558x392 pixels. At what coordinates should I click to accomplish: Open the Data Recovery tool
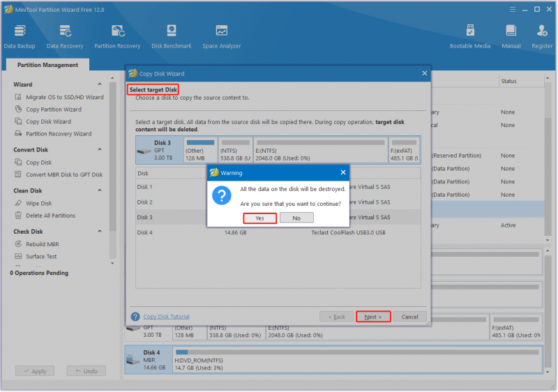(65, 37)
